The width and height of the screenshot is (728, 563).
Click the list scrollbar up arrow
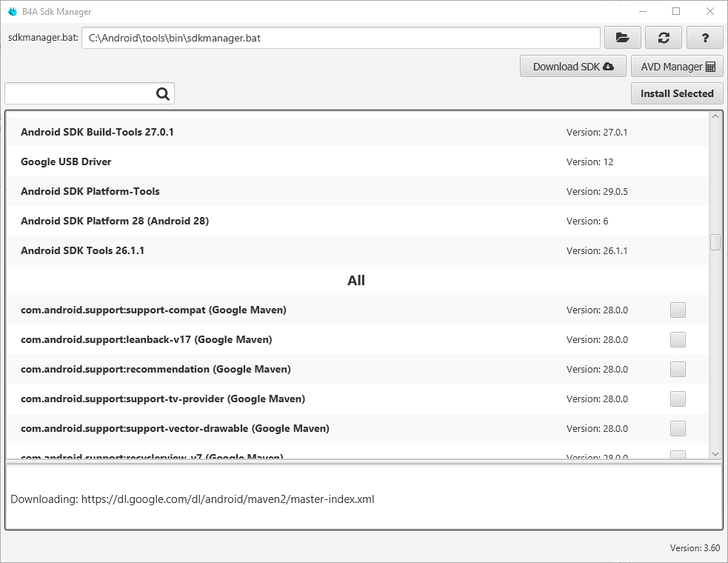[714, 116]
